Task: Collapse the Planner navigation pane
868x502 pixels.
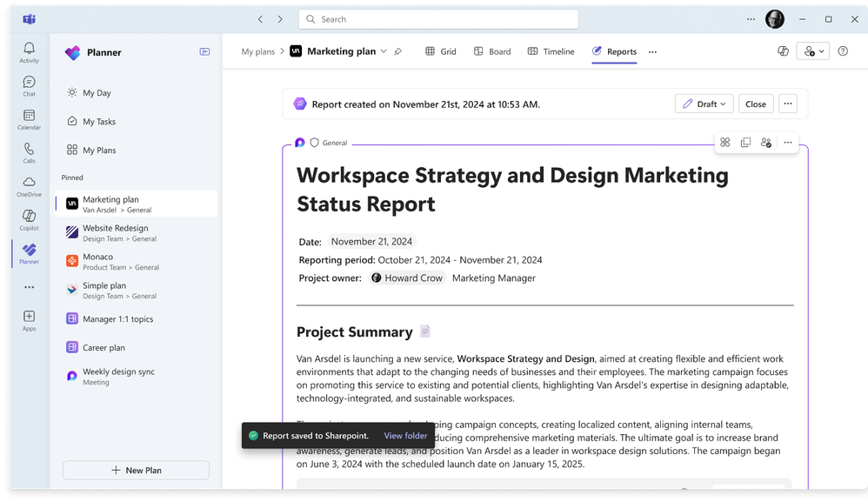Action: coord(204,51)
